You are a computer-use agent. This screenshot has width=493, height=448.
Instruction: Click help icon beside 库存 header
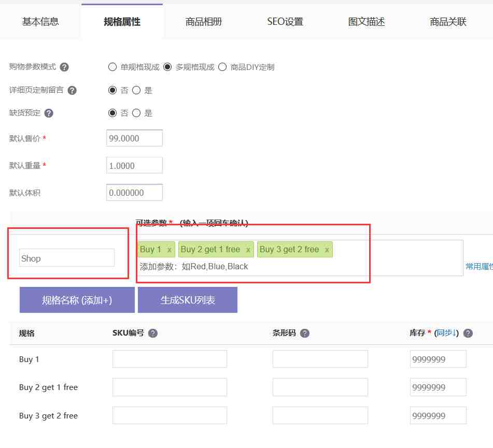[x=468, y=334]
